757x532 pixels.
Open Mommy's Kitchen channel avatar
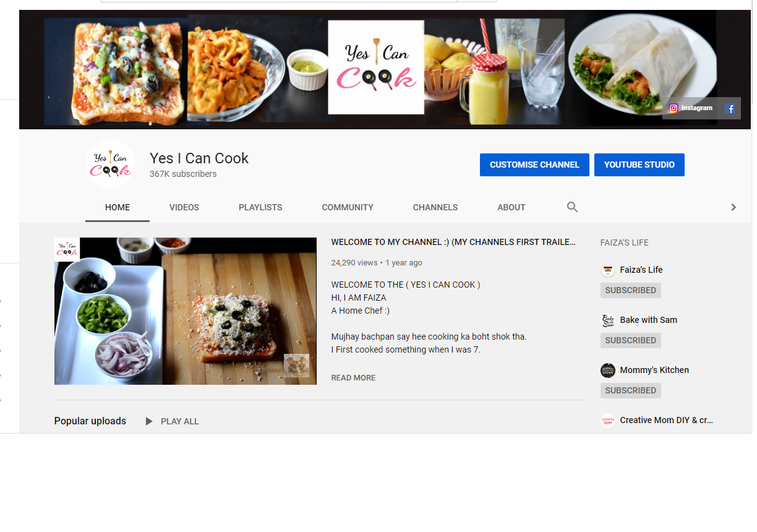click(x=608, y=371)
